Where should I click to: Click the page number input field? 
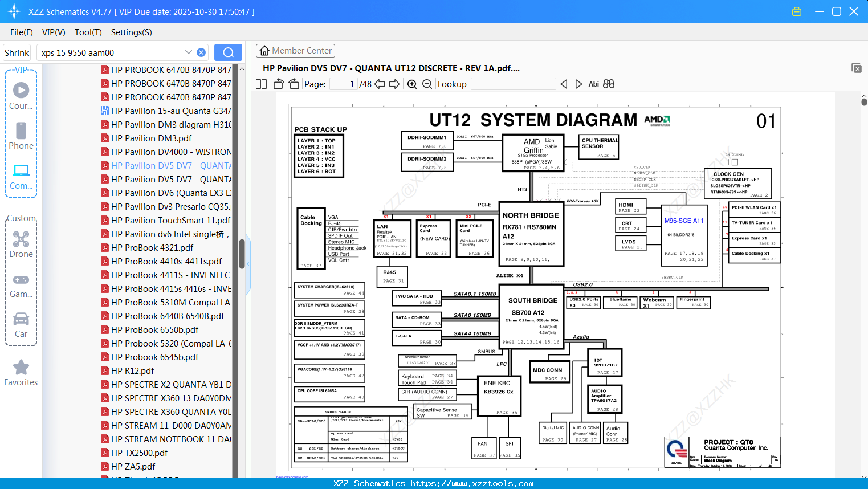pos(343,84)
